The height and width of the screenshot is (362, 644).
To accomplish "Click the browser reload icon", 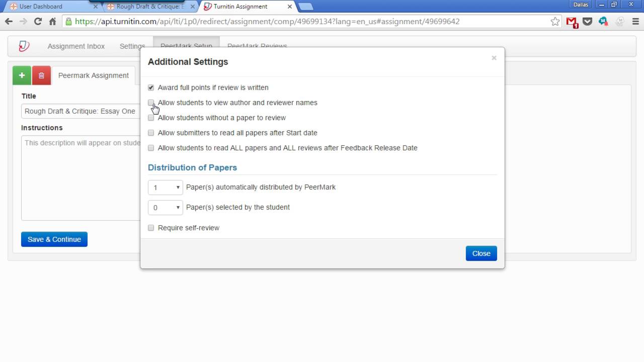I will click(x=38, y=22).
